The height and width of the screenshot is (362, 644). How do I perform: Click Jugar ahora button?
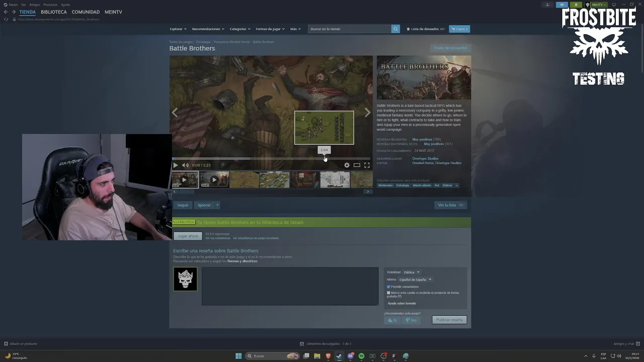coord(188,236)
